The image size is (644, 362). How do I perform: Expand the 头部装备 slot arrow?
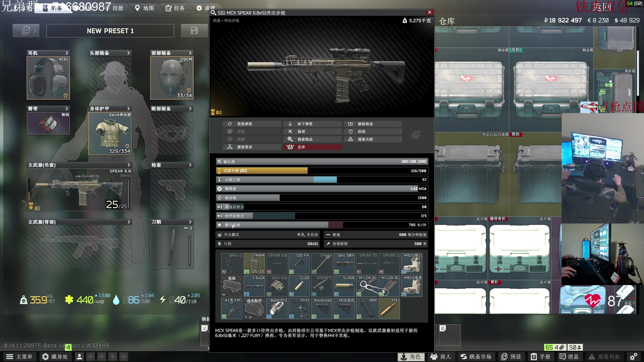pyautogui.click(x=129, y=53)
